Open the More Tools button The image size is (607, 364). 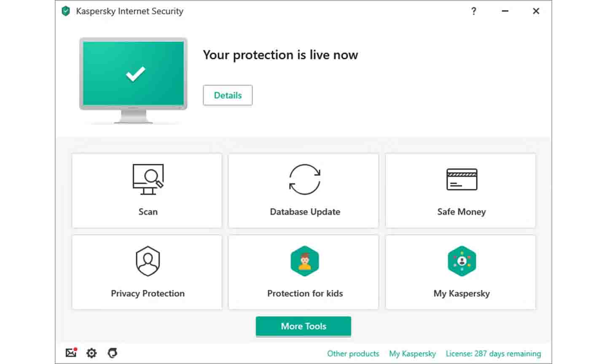[x=303, y=326]
